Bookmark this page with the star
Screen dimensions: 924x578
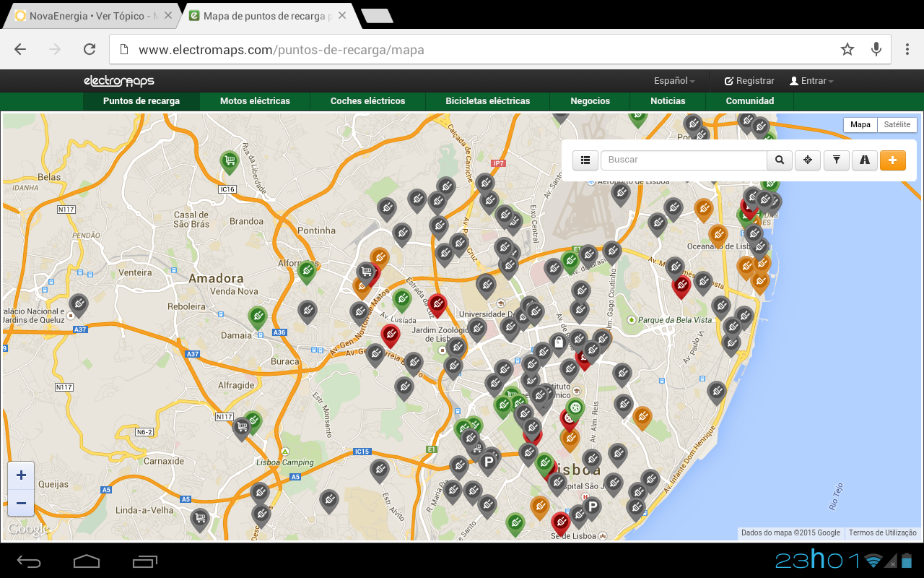pos(847,49)
